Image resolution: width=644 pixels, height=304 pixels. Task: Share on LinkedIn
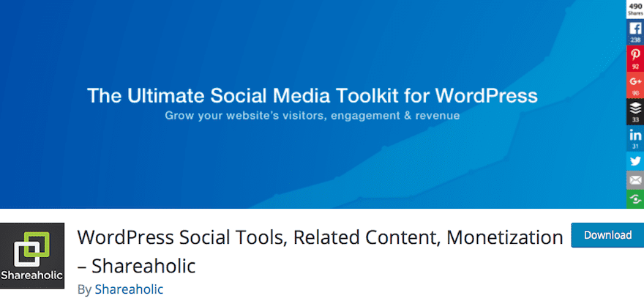pyautogui.click(x=635, y=138)
